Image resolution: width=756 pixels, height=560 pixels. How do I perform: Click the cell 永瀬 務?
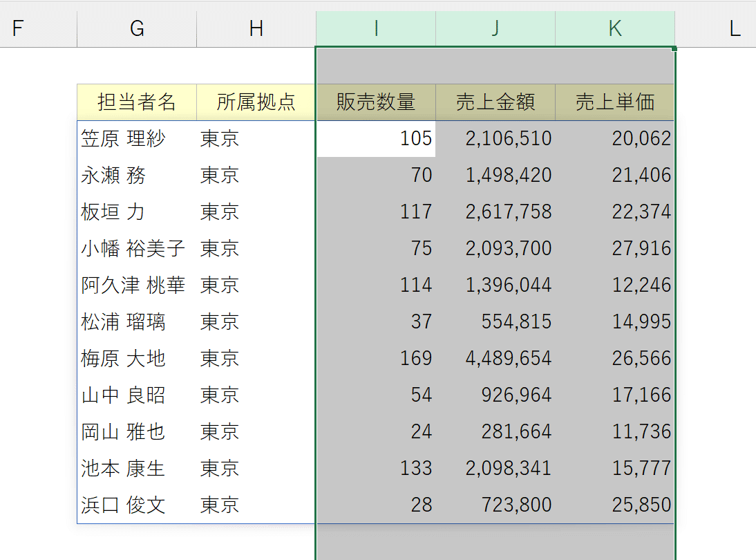pyautogui.click(x=137, y=175)
